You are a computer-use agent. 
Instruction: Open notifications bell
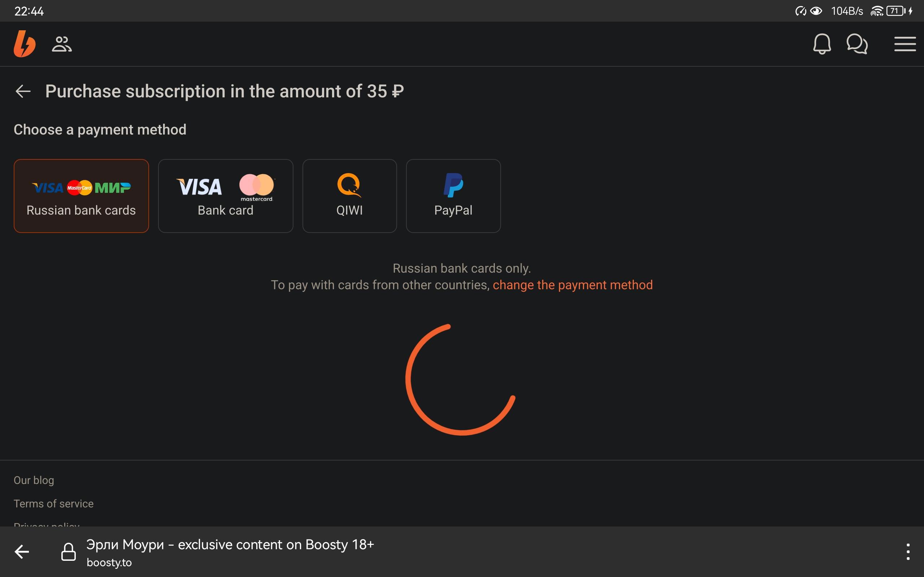tap(821, 44)
